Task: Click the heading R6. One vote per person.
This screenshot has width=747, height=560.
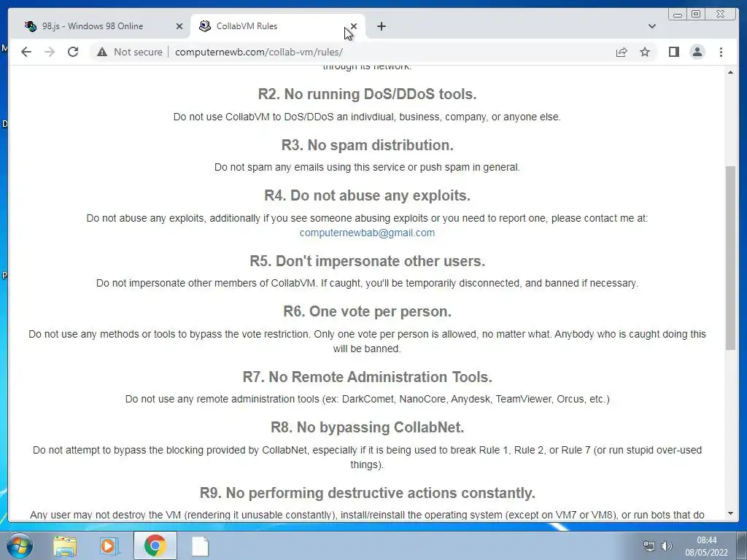Action: coord(367,311)
